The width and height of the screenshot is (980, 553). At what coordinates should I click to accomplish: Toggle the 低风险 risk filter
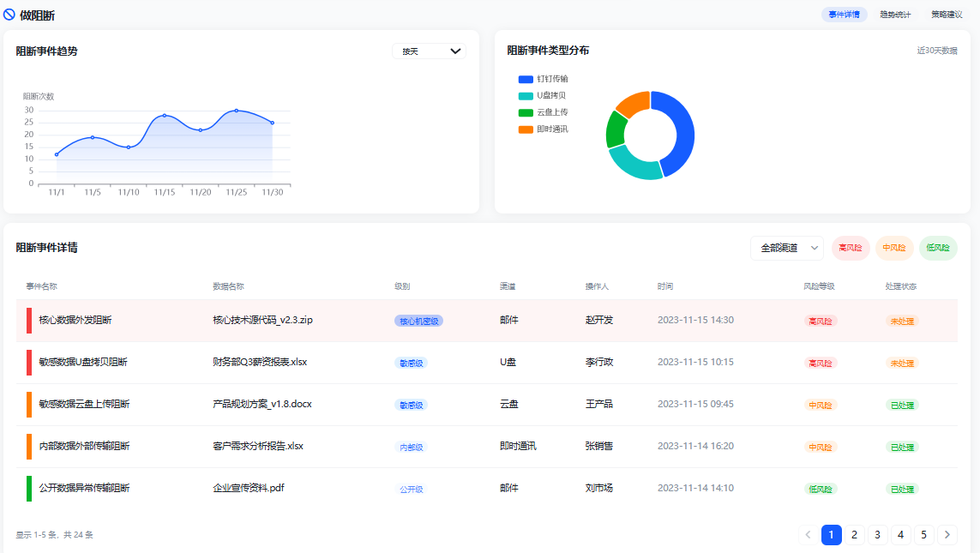(939, 248)
